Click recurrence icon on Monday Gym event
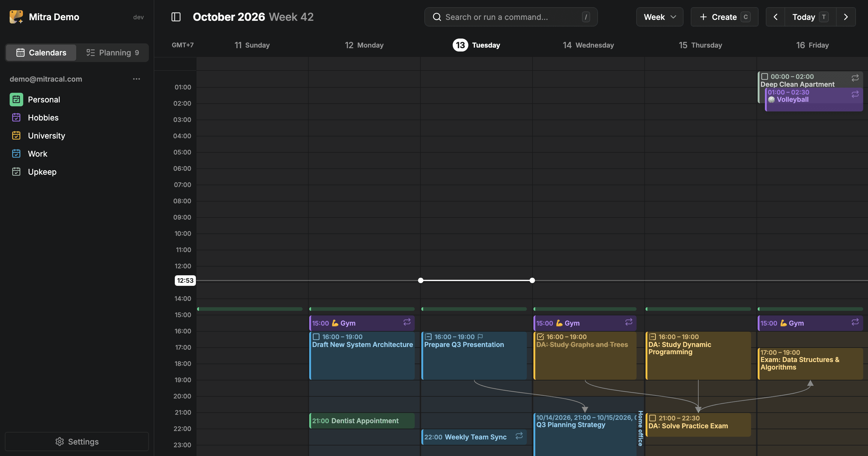The image size is (868, 456). (407, 322)
